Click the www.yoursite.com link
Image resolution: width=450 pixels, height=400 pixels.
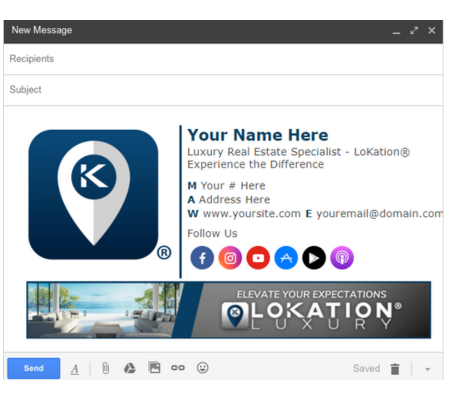point(252,214)
